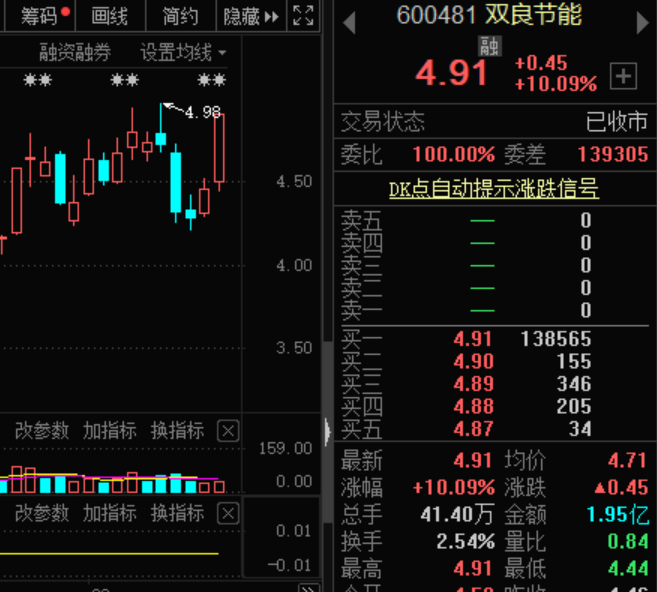Click the 融 margin trading badge
Image resolution: width=657 pixels, height=592 pixels.
pyautogui.click(x=490, y=46)
